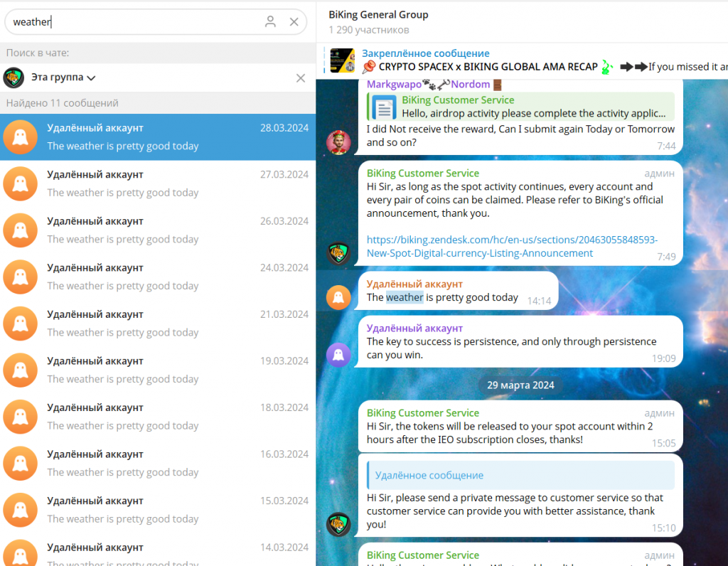Click the pinned message thumbnail image
Viewport: 728px width, 566px height.
pyautogui.click(x=342, y=60)
